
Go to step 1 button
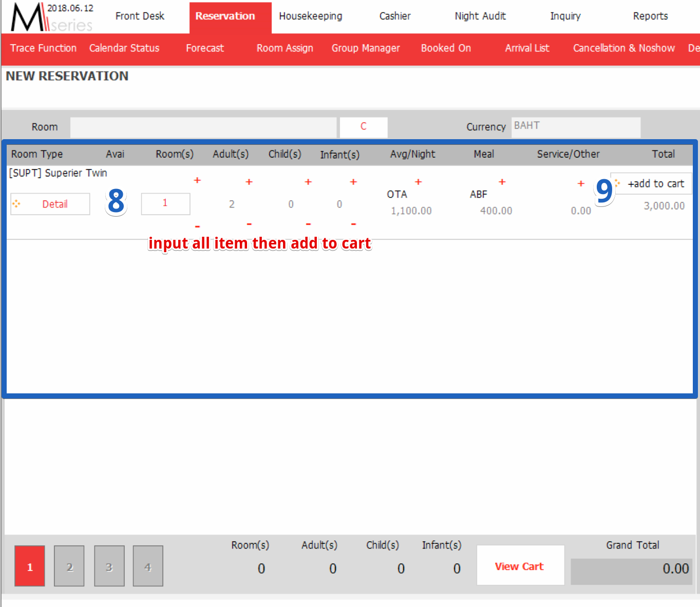pos(30,566)
